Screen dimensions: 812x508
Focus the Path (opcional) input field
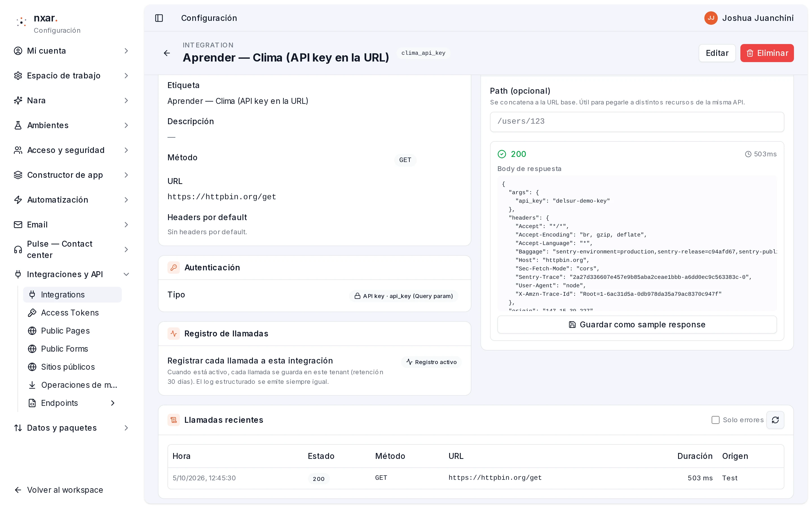pos(637,122)
